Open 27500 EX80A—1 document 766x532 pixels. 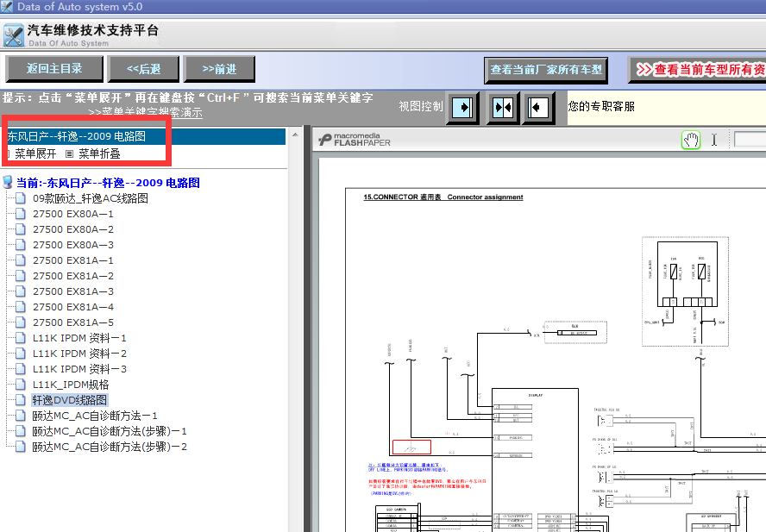click(x=73, y=214)
